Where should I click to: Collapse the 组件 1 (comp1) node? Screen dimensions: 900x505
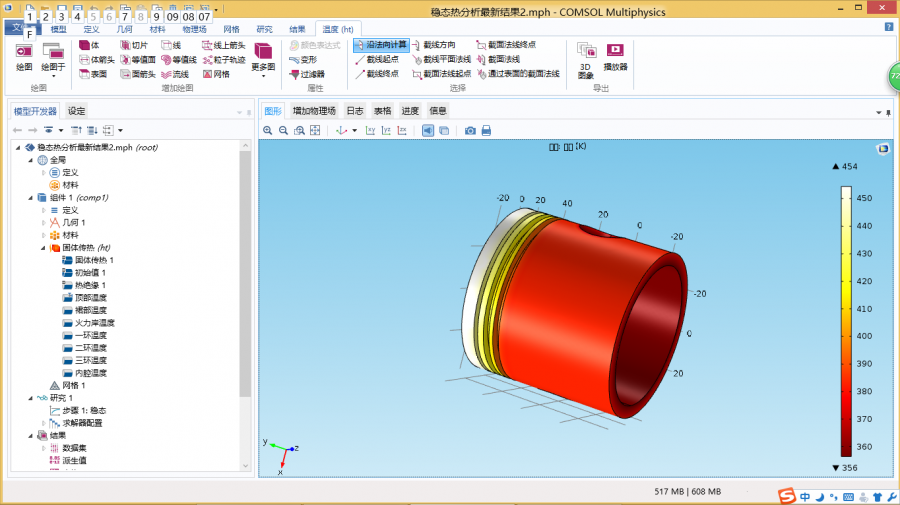click(x=30, y=198)
